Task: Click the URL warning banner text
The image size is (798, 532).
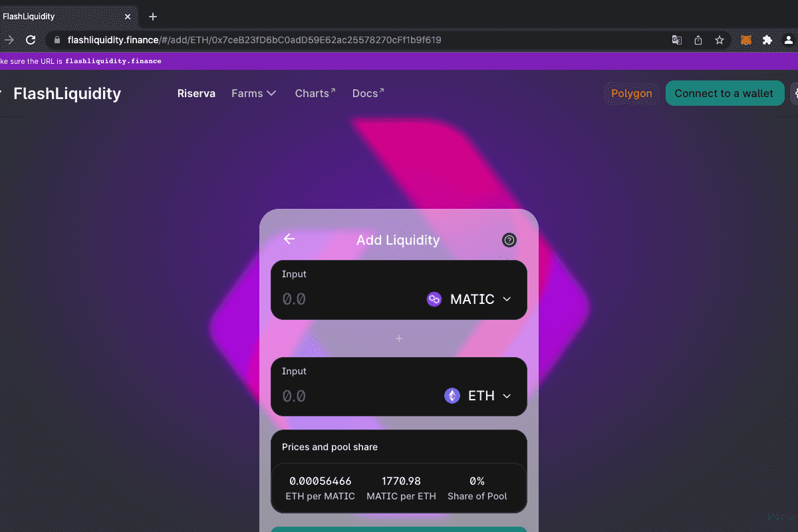Action: click(x=80, y=61)
